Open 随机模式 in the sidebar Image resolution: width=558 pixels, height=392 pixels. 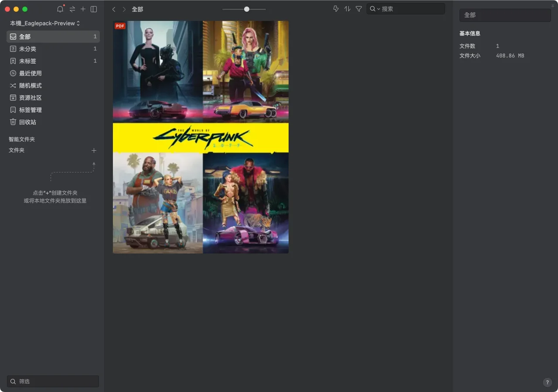[53, 85]
